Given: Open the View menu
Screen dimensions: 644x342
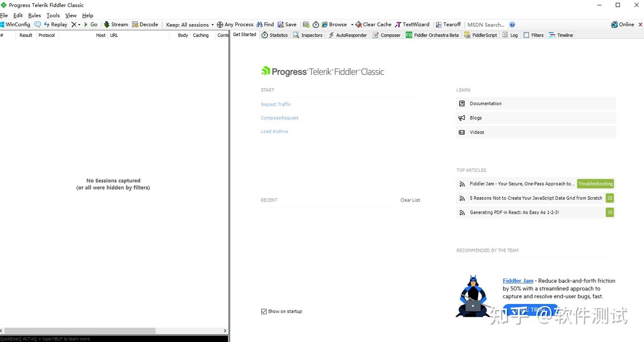Looking at the screenshot, I should [x=71, y=15].
